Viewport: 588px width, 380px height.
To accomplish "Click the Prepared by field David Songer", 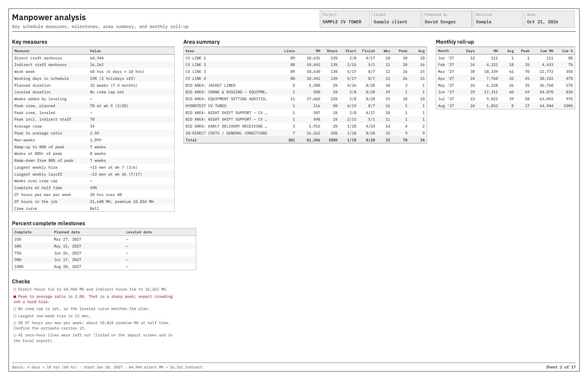I will [x=447, y=19].
